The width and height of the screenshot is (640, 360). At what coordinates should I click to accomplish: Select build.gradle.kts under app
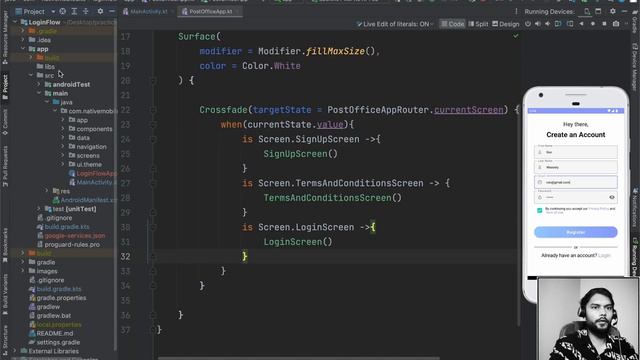pyautogui.click(x=67, y=227)
